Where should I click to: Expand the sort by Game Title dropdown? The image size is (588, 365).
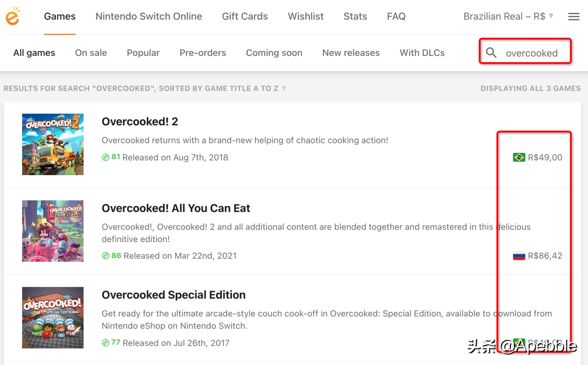[x=284, y=89]
